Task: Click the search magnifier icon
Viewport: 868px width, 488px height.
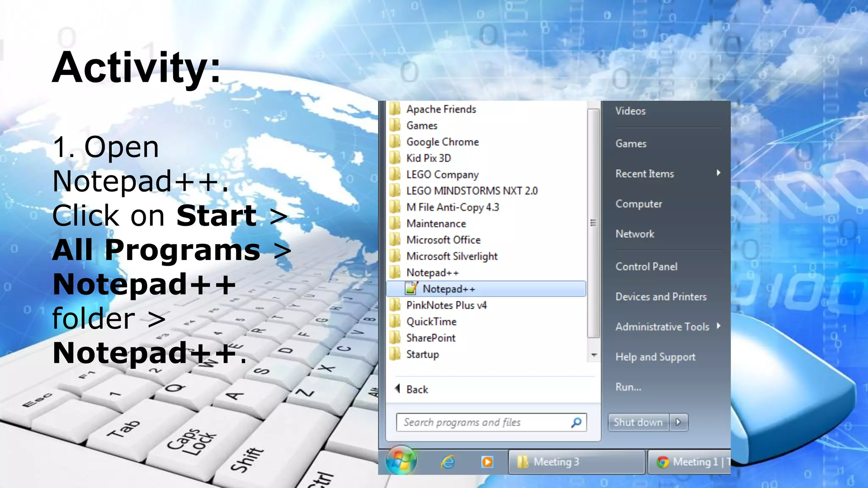Action: coord(576,422)
